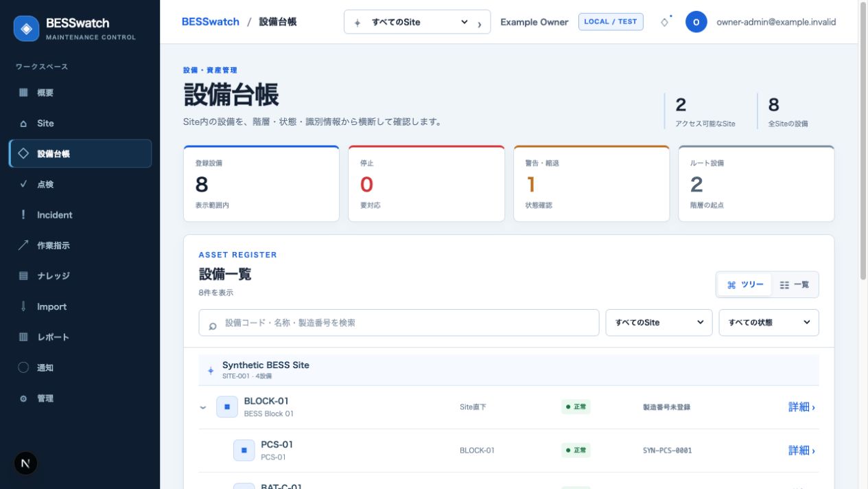
Task: Click the 概要 grid icon in sidebar
Action: tap(23, 93)
